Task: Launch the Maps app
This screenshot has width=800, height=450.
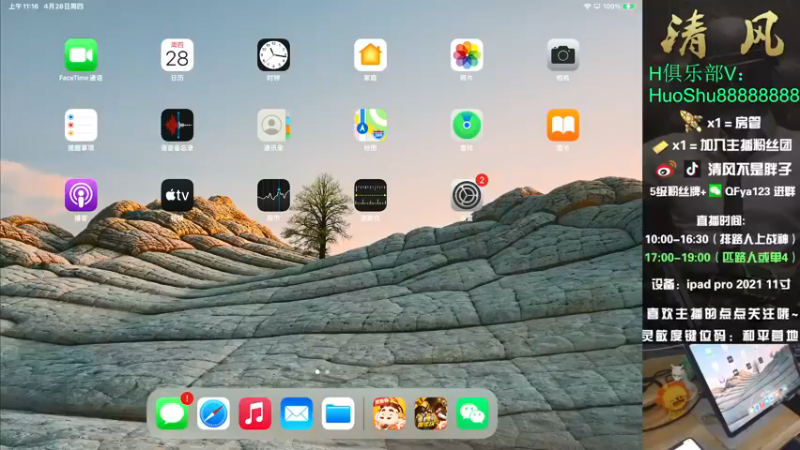Action: click(370, 125)
